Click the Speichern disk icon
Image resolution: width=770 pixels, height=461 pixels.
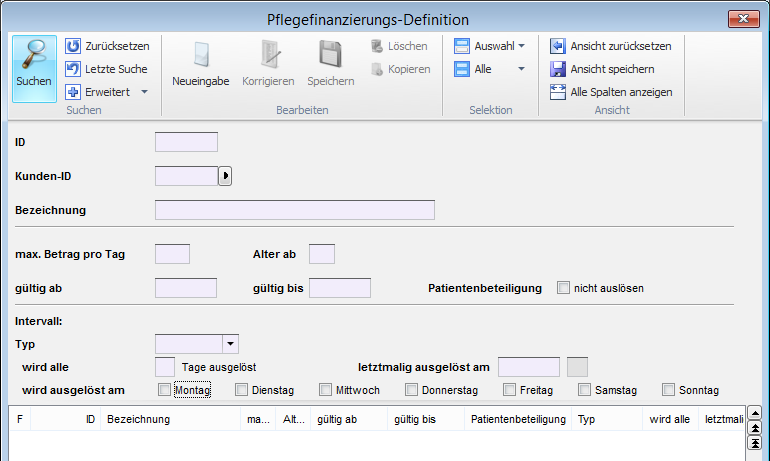coord(330,54)
